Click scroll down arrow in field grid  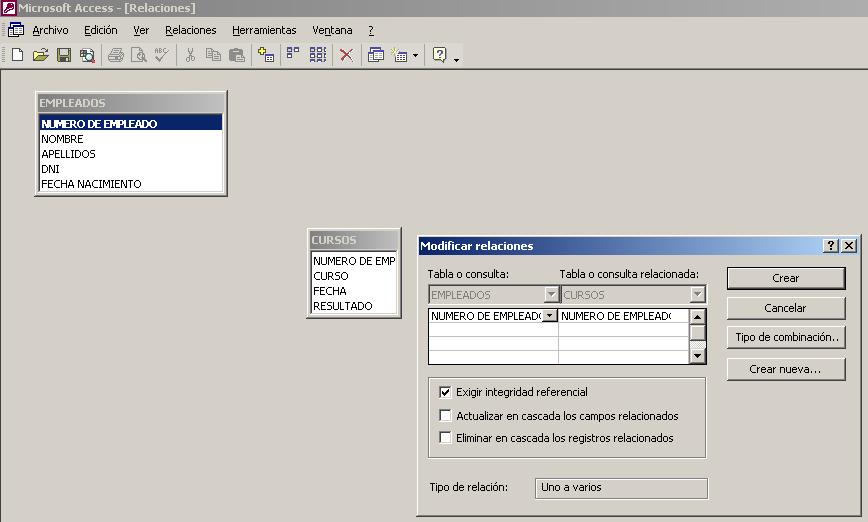[x=698, y=356]
